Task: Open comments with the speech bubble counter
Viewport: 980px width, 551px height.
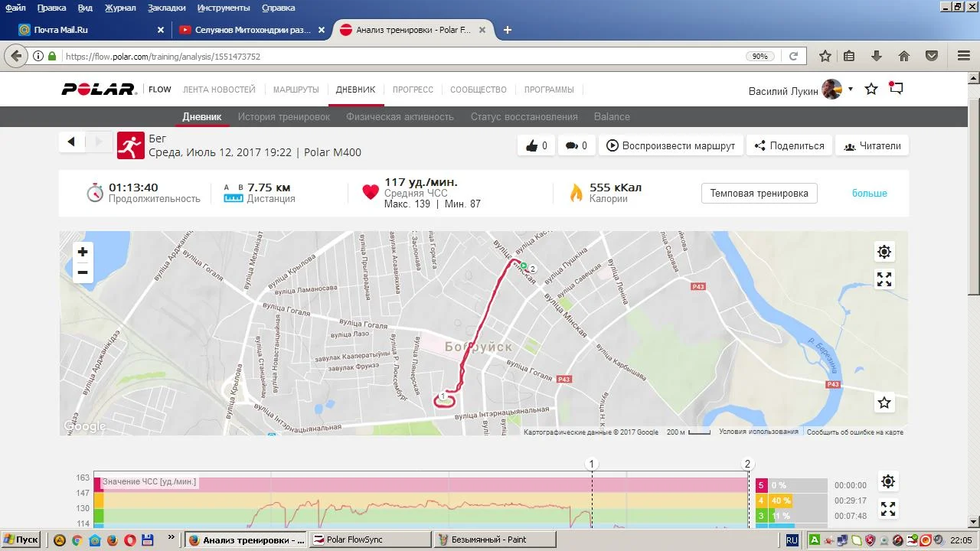Action: tap(577, 145)
